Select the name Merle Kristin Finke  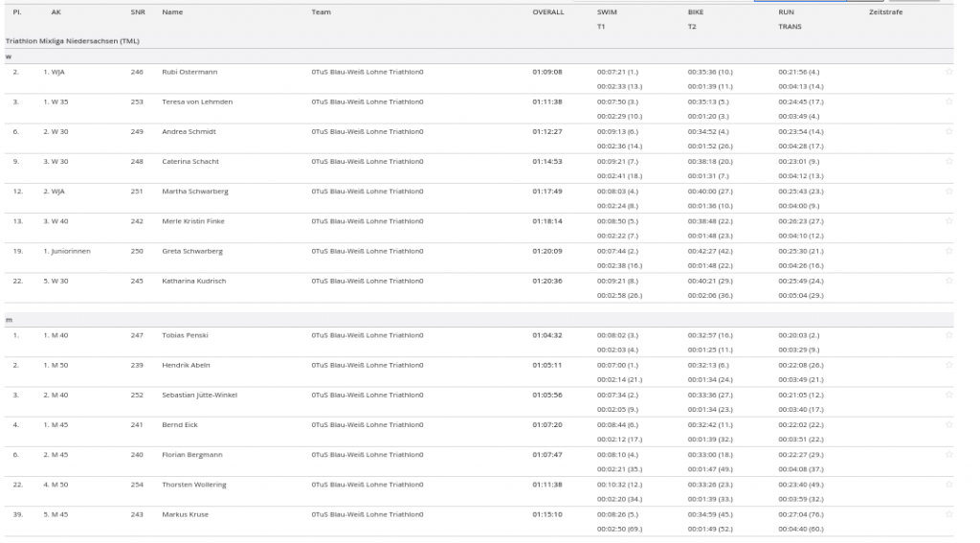193,221
